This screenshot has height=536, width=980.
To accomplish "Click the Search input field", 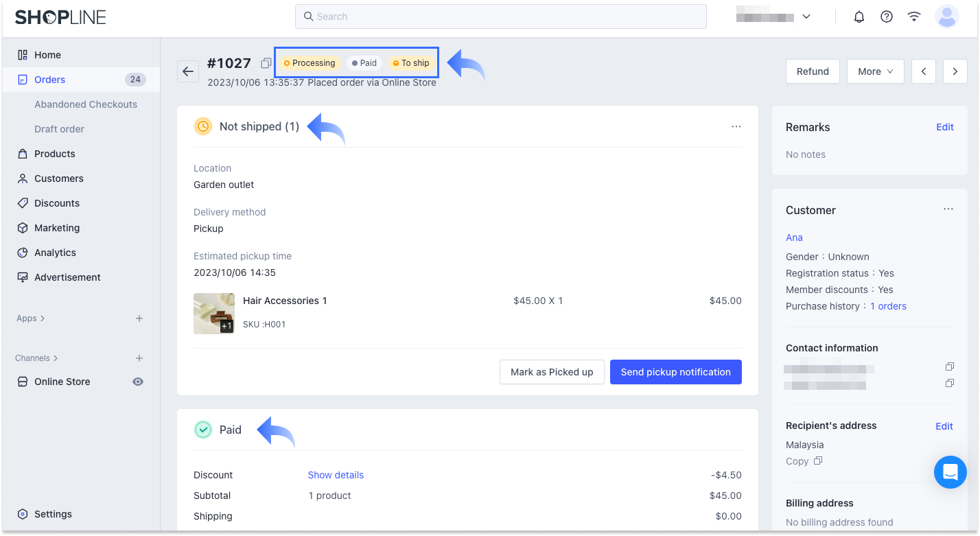I will click(500, 16).
